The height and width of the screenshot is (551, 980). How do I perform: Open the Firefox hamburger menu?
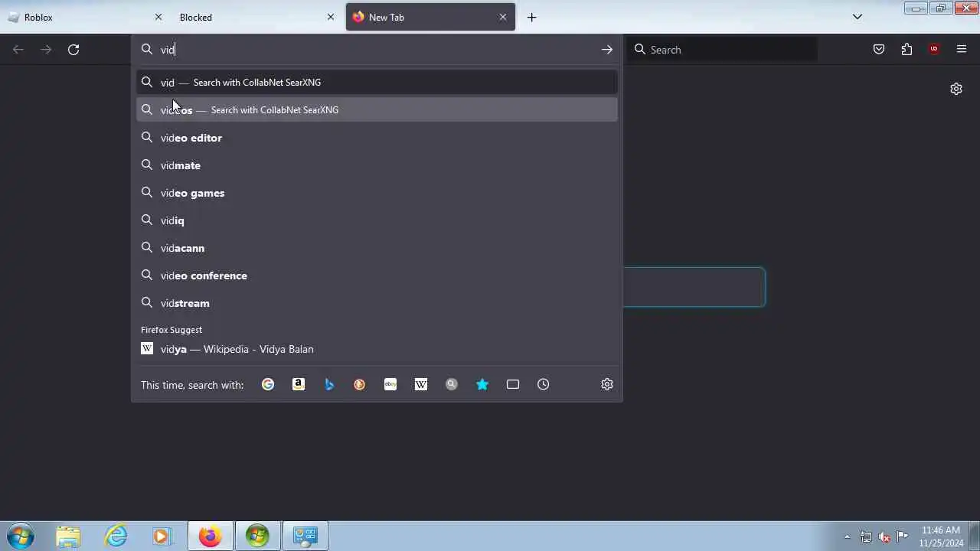click(962, 50)
